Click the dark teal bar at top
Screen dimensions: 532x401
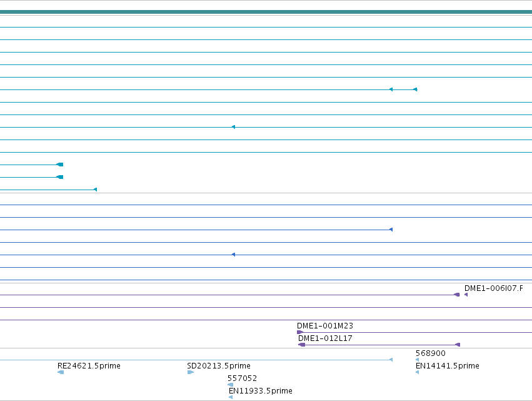[266, 13]
